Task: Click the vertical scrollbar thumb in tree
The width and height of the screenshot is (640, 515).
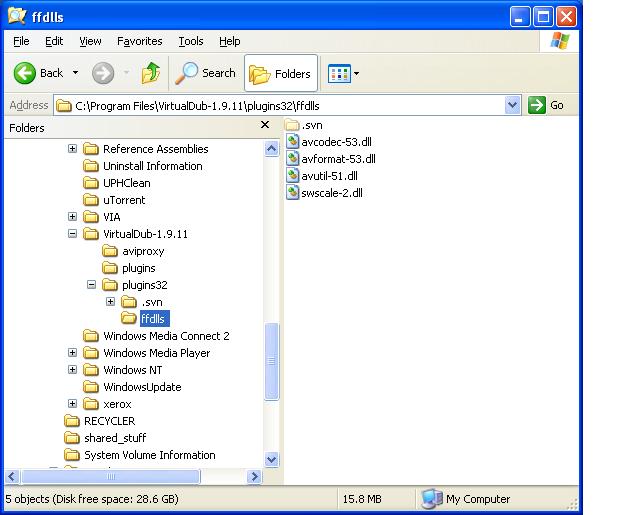Action: tap(271, 362)
